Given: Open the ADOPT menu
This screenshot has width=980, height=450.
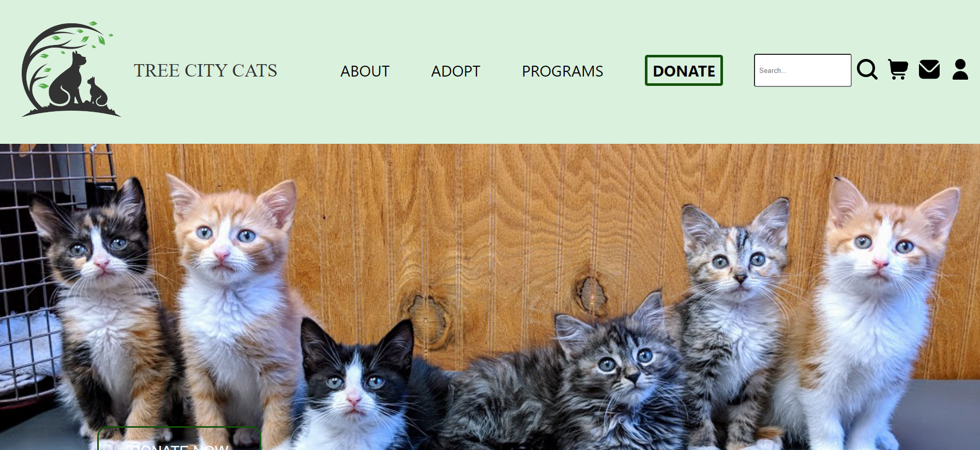Looking at the screenshot, I should 456,71.
